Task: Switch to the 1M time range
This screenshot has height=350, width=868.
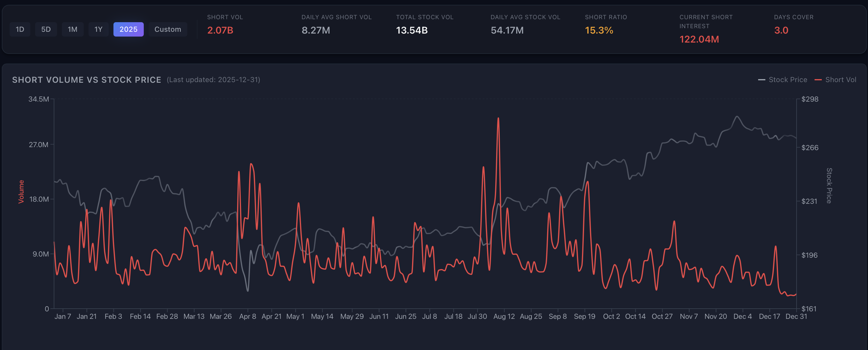Action: tap(72, 29)
